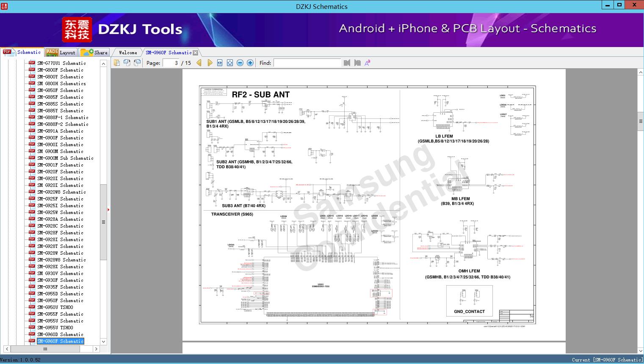
Task: Click PDF icon beside SM-G955D Schematic
Action: point(32,293)
